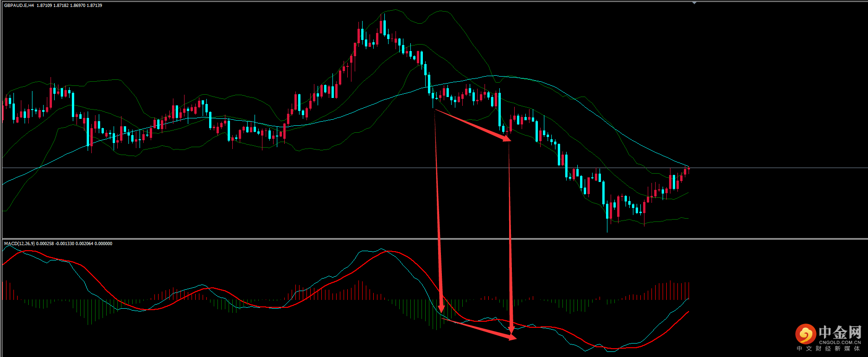868x357 pixels.
Task: Click the chart shift triangle marker
Action: (694, 3)
